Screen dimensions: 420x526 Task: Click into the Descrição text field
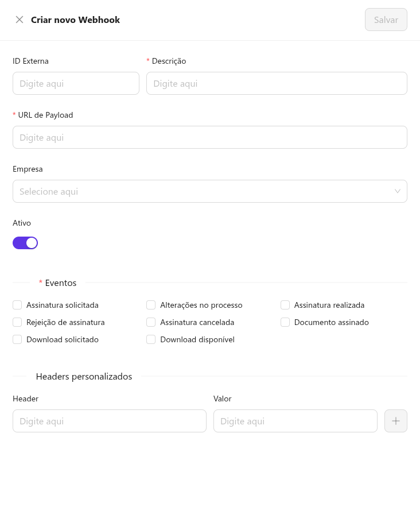coord(277,83)
